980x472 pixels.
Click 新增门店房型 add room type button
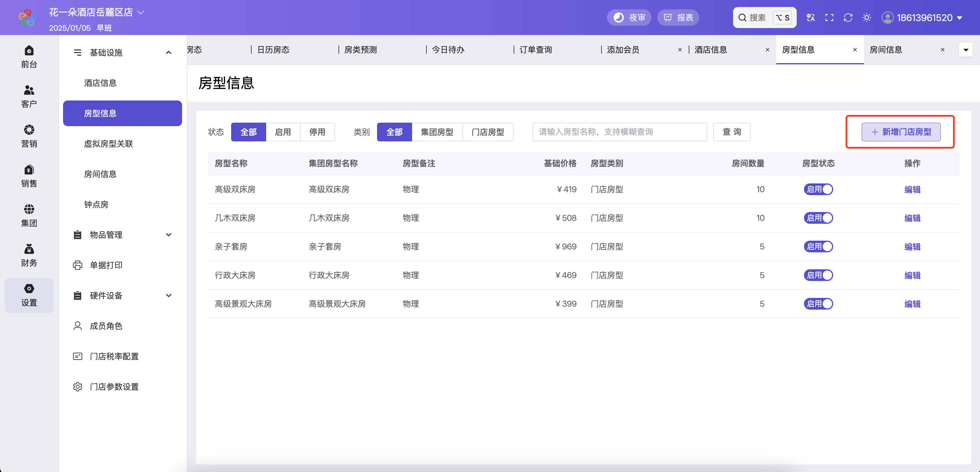coord(901,132)
